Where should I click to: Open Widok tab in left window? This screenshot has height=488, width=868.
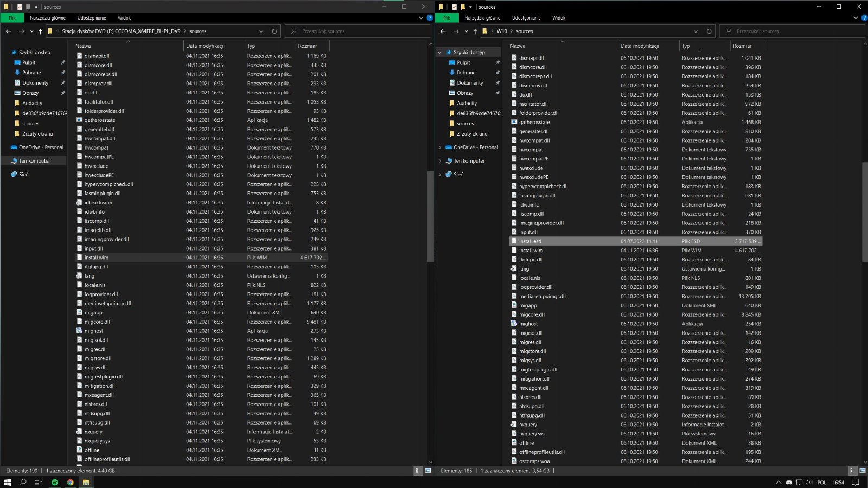pos(124,18)
